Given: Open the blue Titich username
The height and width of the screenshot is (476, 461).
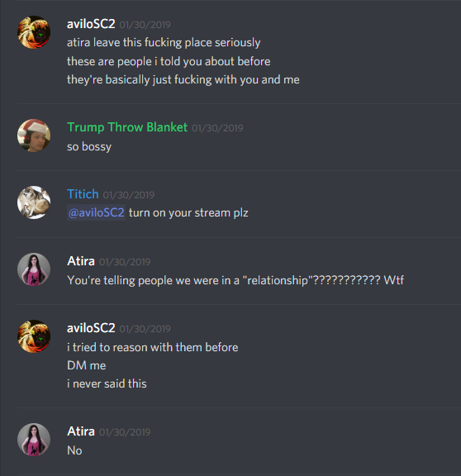Looking at the screenshot, I should (83, 194).
